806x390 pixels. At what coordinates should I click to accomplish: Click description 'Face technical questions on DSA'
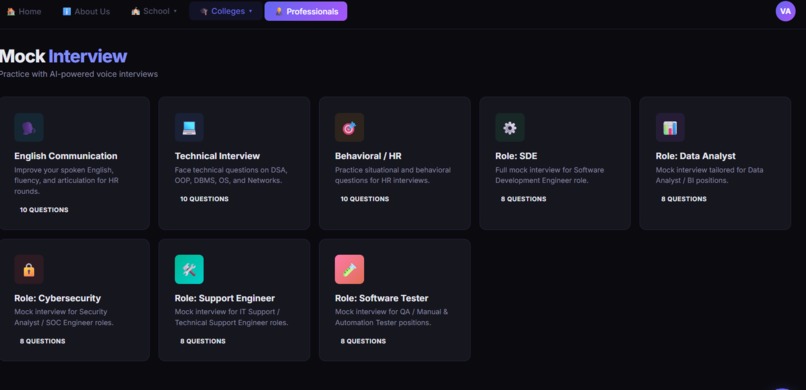[231, 175]
